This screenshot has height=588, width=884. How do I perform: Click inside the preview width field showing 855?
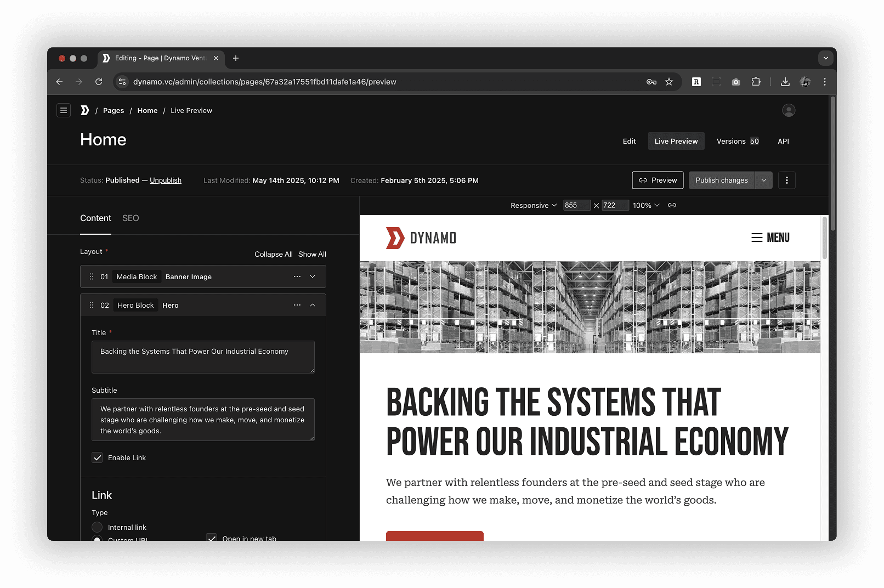576,205
